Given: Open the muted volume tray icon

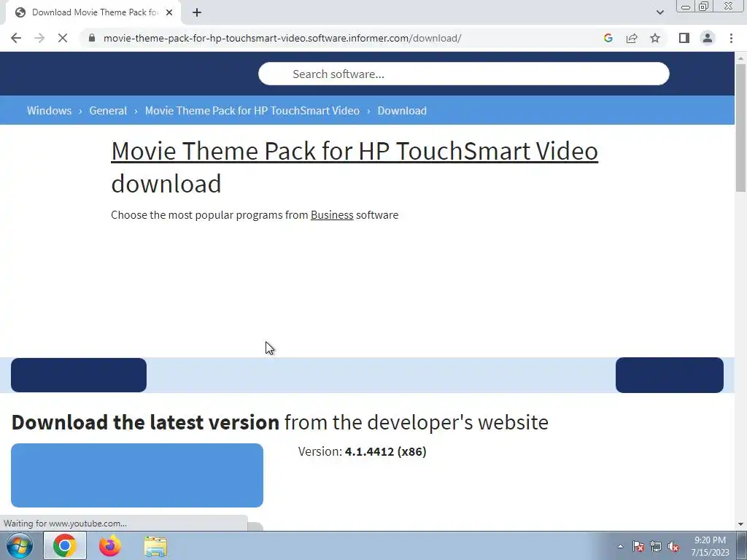Looking at the screenshot, I should point(673,547).
